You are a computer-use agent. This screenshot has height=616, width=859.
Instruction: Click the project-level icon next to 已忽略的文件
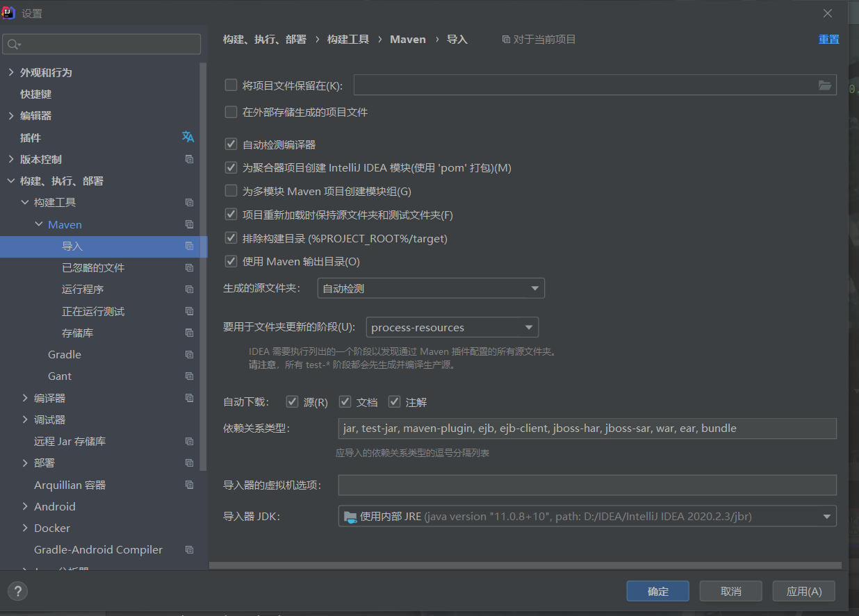(189, 267)
